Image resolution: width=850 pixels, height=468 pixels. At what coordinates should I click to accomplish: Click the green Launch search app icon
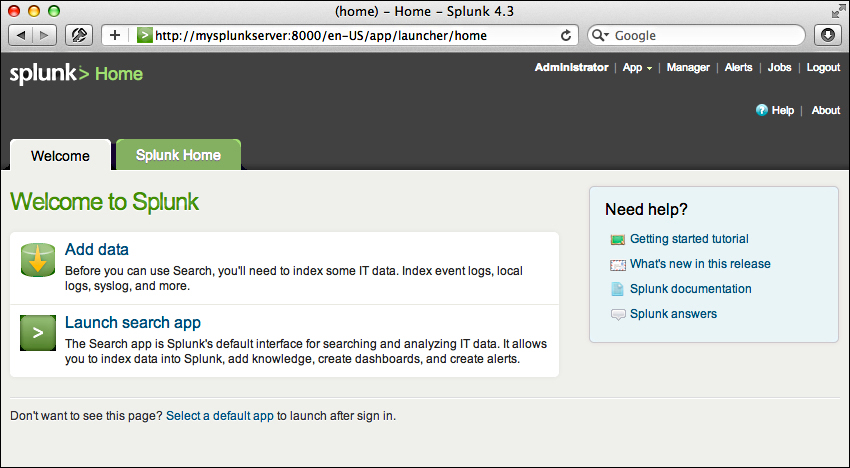tap(38, 333)
